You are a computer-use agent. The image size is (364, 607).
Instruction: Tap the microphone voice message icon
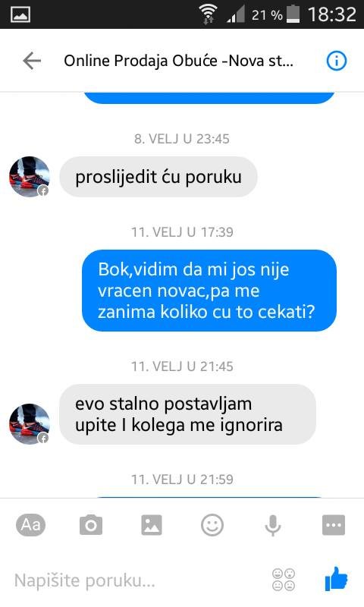(273, 525)
